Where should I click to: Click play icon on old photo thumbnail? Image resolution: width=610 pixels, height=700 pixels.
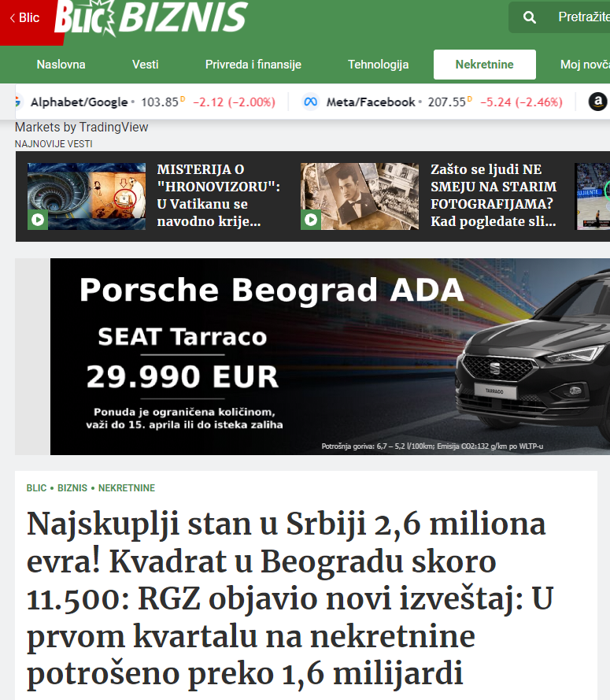pos(311,220)
